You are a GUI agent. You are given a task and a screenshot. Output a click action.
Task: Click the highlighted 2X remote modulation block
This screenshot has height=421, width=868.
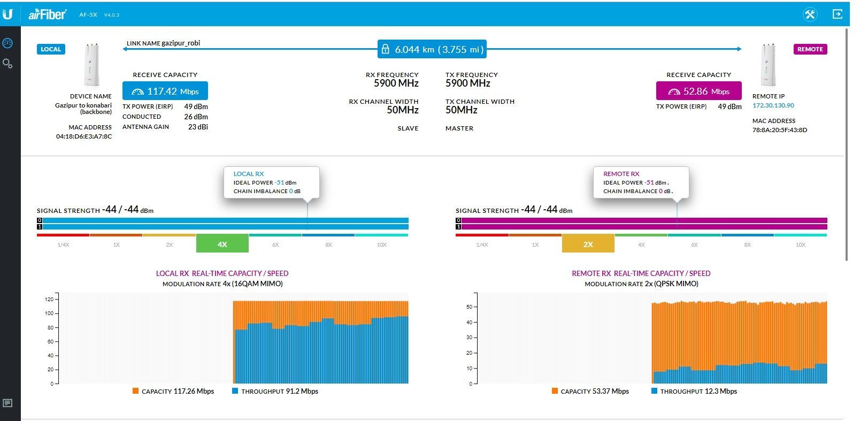(x=588, y=244)
